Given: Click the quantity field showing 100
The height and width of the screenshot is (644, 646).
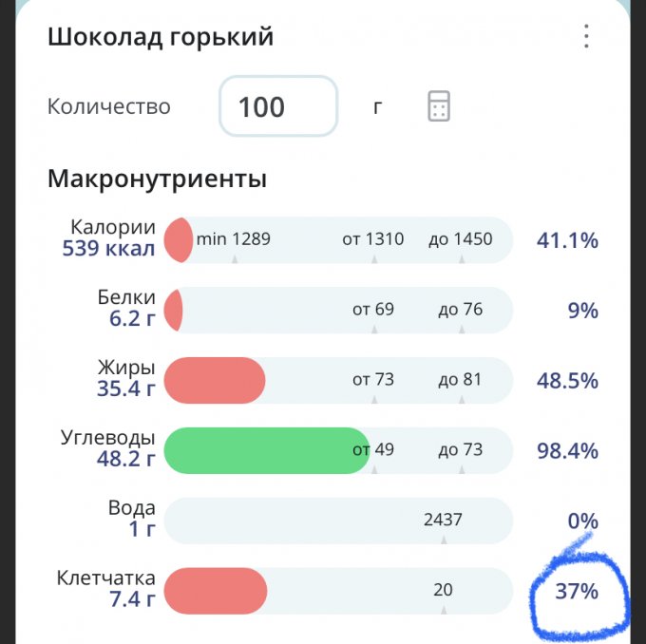Looking at the screenshot, I should [x=278, y=105].
